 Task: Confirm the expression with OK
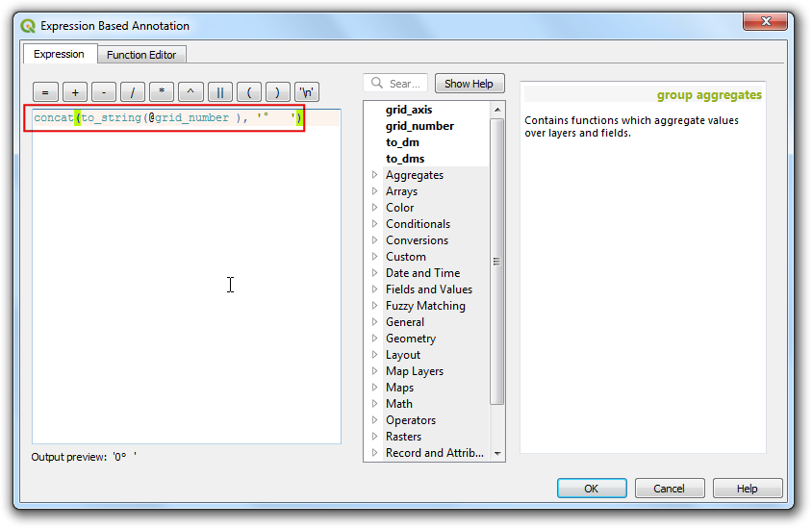tap(591, 489)
